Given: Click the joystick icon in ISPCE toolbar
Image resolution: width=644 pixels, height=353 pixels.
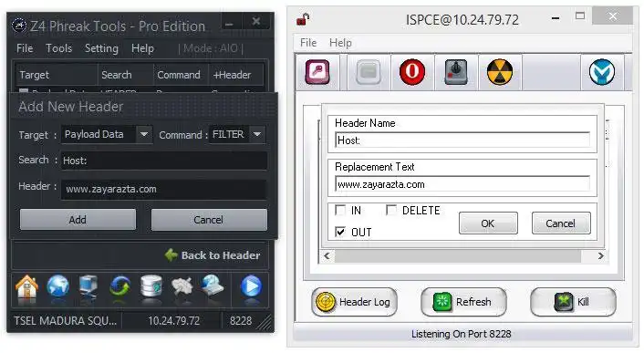Looking at the screenshot, I should click(x=456, y=72).
